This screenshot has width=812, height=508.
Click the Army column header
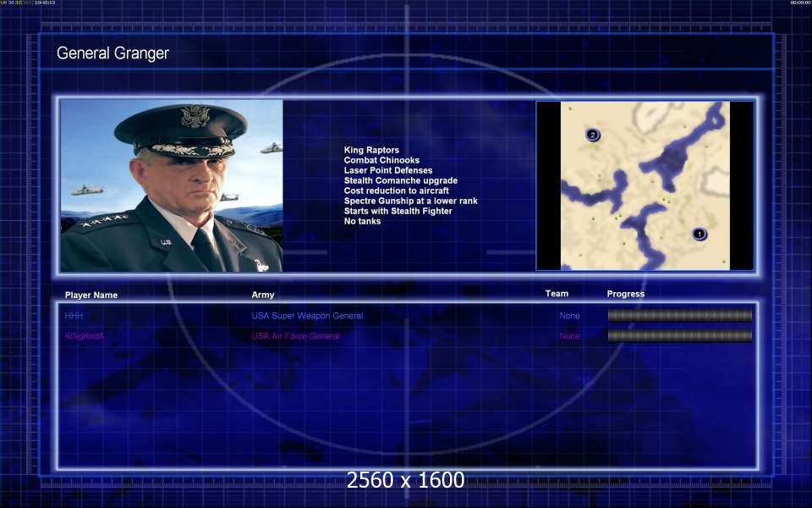[263, 295]
